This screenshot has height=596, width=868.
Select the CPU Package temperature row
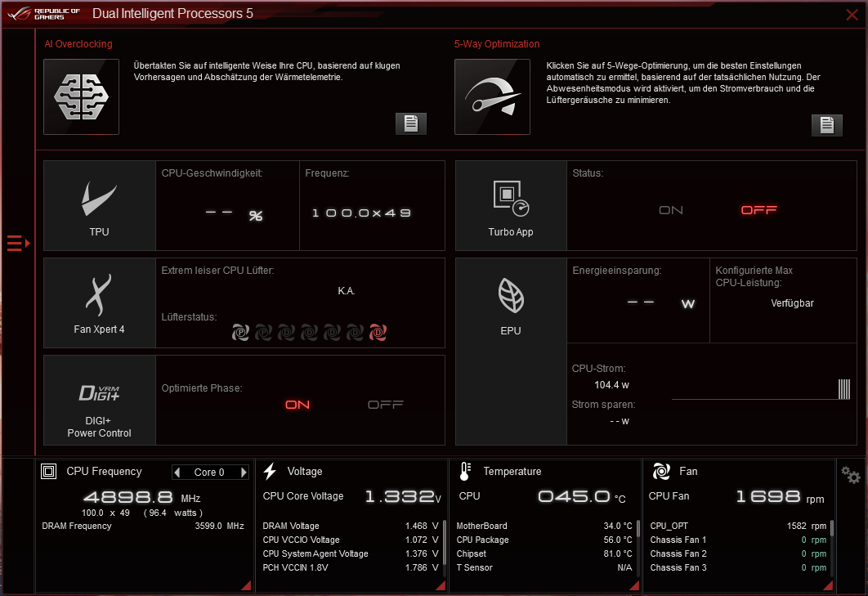[544, 540]
